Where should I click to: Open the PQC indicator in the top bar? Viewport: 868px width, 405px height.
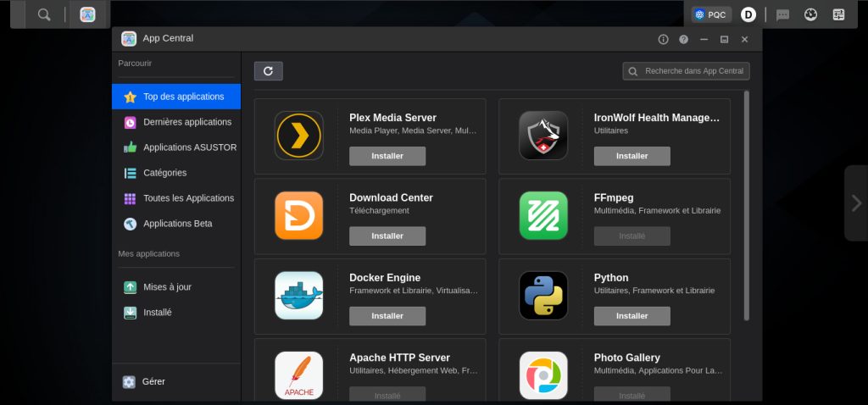(711, 15)
